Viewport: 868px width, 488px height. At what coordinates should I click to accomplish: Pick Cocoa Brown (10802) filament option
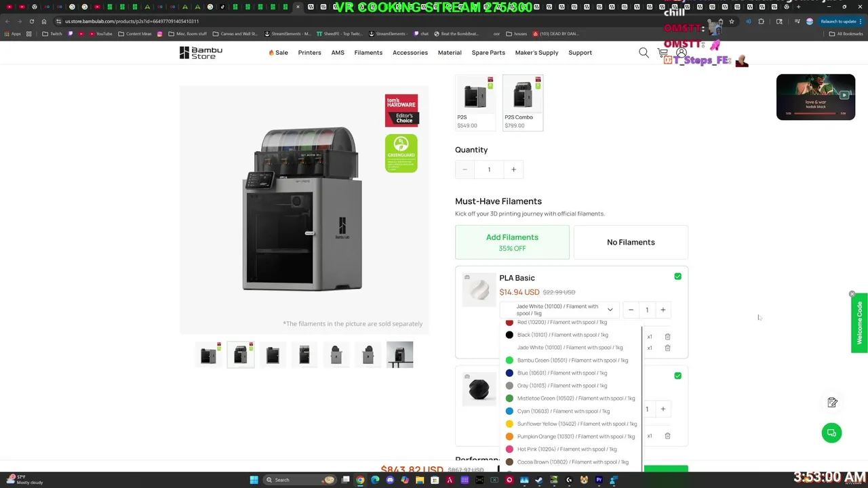[x=570, y=462]
